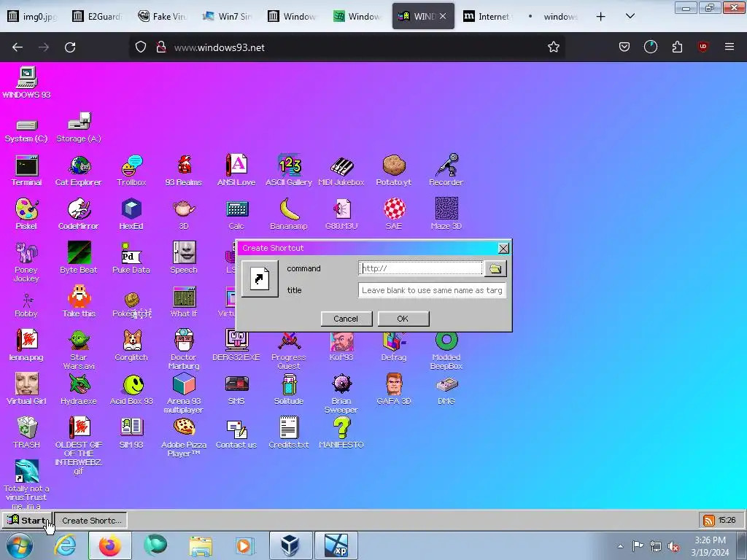This screenshot has width=747, height=560.
Task: Switch to the E2Guard browser tab
Action: tap(98, 16)
